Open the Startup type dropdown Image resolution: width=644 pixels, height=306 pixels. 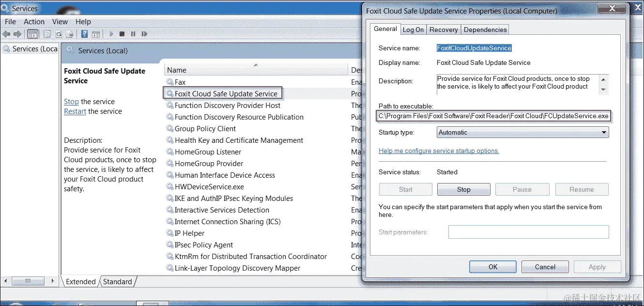tap(523, 132)
